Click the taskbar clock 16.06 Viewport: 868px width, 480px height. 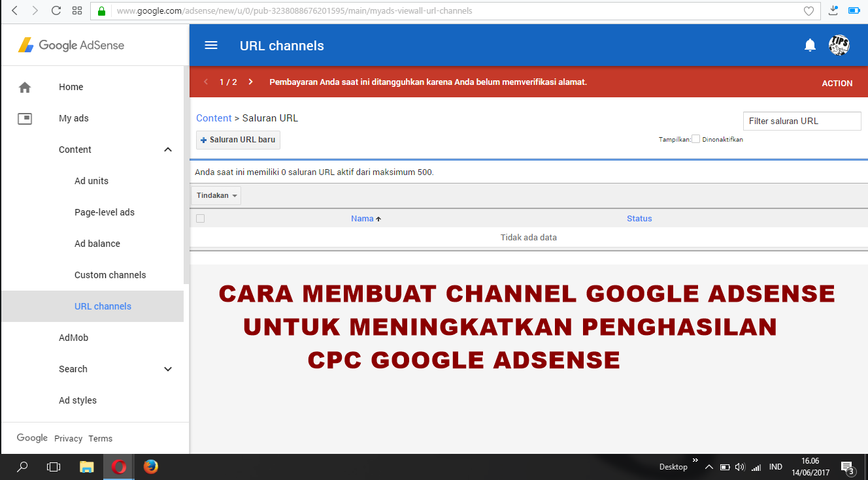810,461
